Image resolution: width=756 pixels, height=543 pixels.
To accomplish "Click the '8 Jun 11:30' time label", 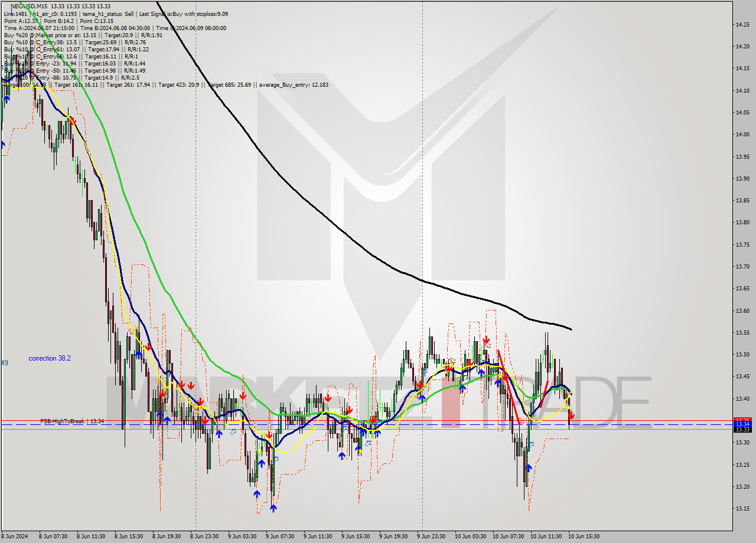I will 92,537.
